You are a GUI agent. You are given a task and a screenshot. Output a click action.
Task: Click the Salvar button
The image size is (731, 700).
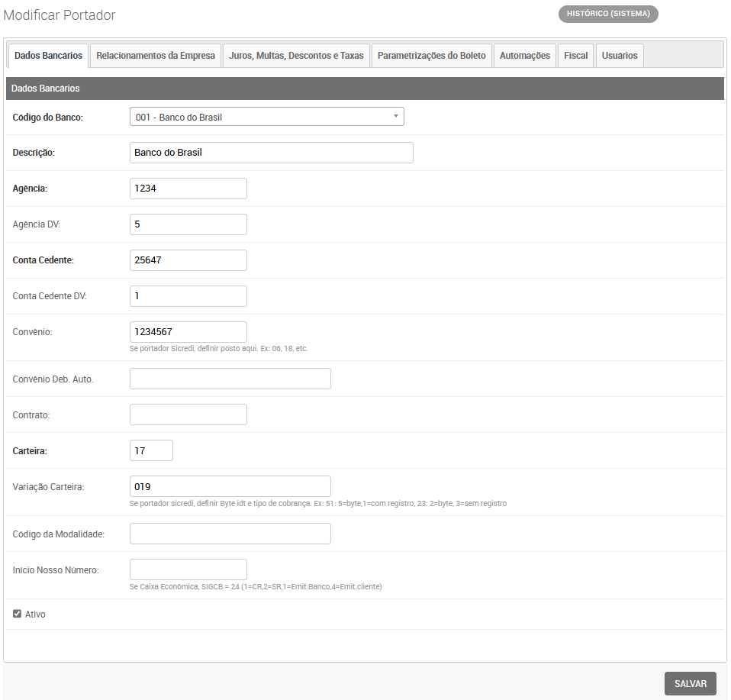pyautogui.click(x=690, y=684)
